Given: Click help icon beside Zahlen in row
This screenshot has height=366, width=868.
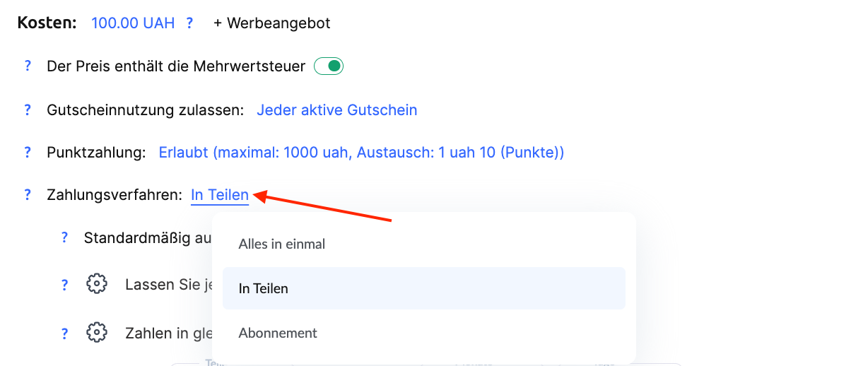Looking at the screenshot, I should tap(64, 333).
